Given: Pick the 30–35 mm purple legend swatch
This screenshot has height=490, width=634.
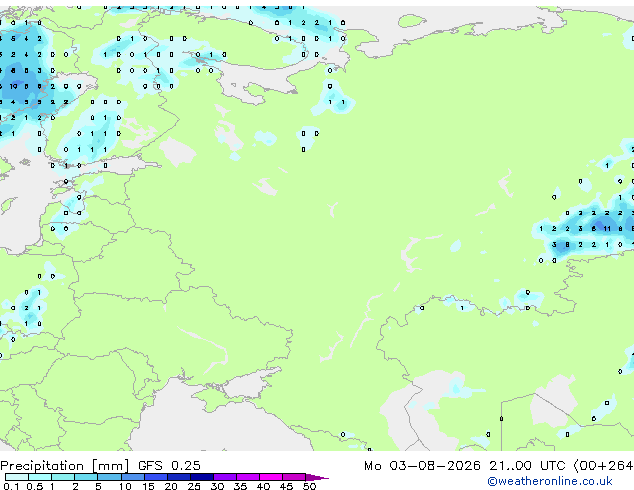Looking at the screenshot, I should point(225,477).
